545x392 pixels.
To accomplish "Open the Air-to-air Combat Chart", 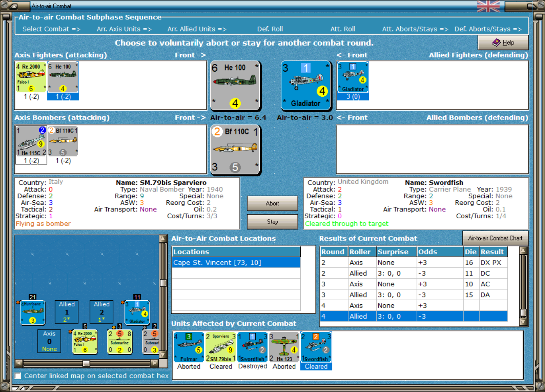I will point(495,238).
